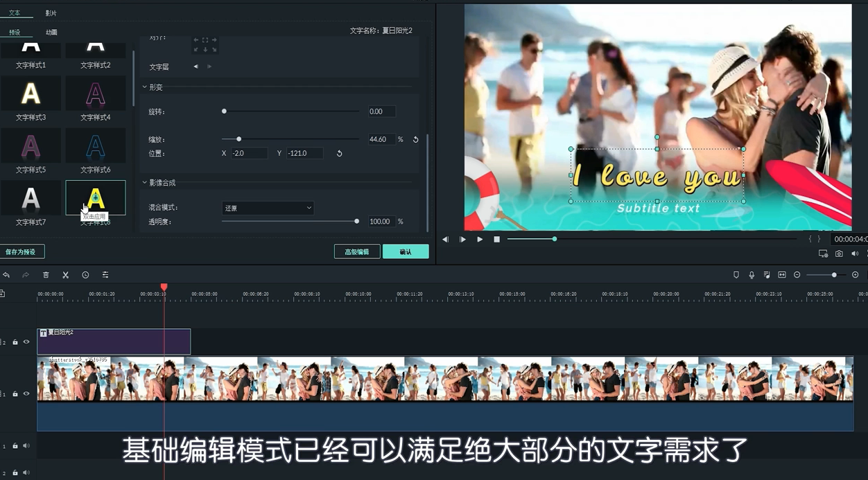Step back one frame in preview
Image resolution: width=868 pixels, height=480 pixels.
[445, 239]
